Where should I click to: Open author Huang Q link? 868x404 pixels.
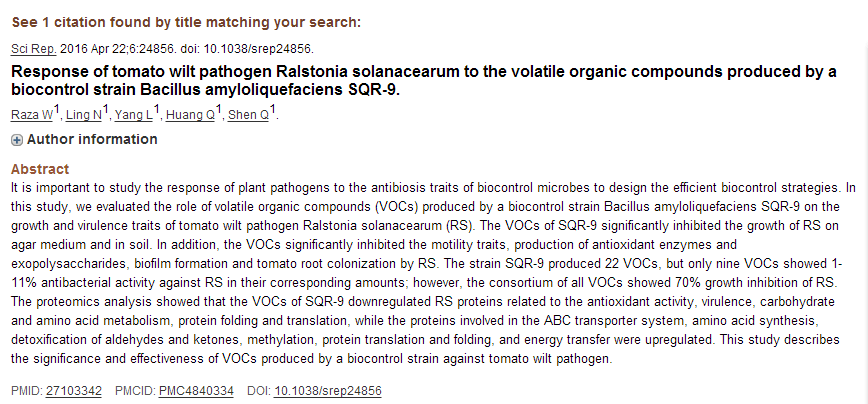pyautogui.click(x=189, y=116)
